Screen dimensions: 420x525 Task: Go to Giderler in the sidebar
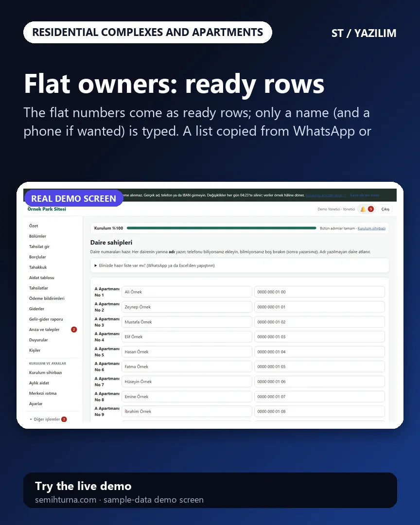[36, 309]
